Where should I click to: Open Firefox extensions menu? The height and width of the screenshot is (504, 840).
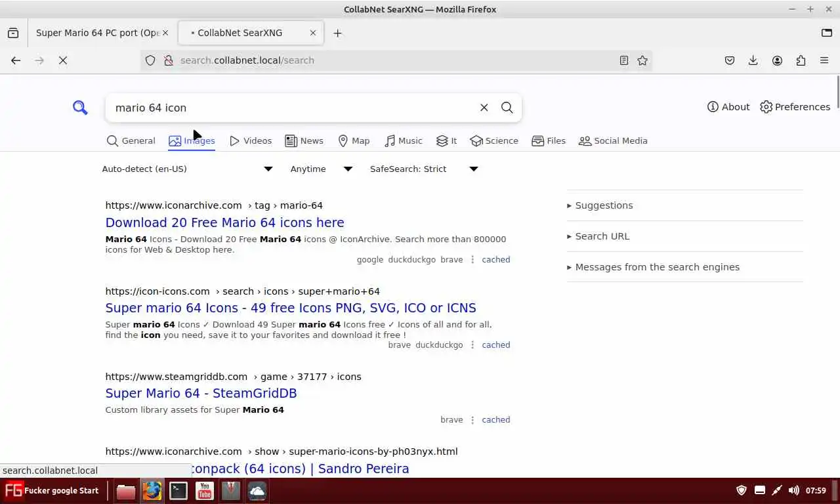point(801,60)
